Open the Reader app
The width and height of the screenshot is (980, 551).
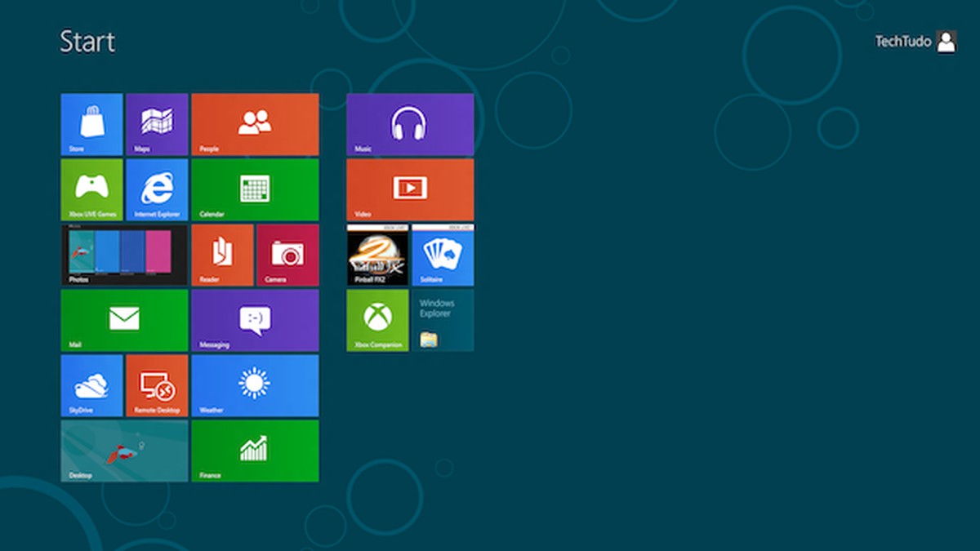pos(221,255)
